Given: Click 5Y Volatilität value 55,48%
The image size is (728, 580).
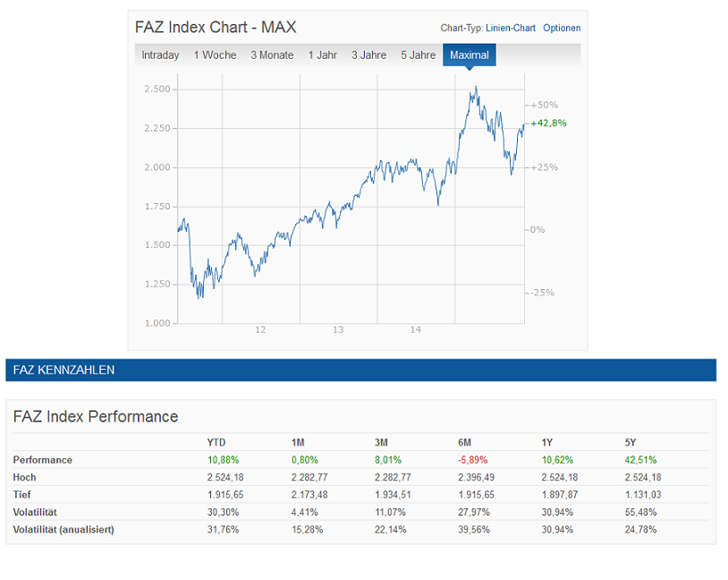Looking at the screenshot, I should tap(640, 512).
